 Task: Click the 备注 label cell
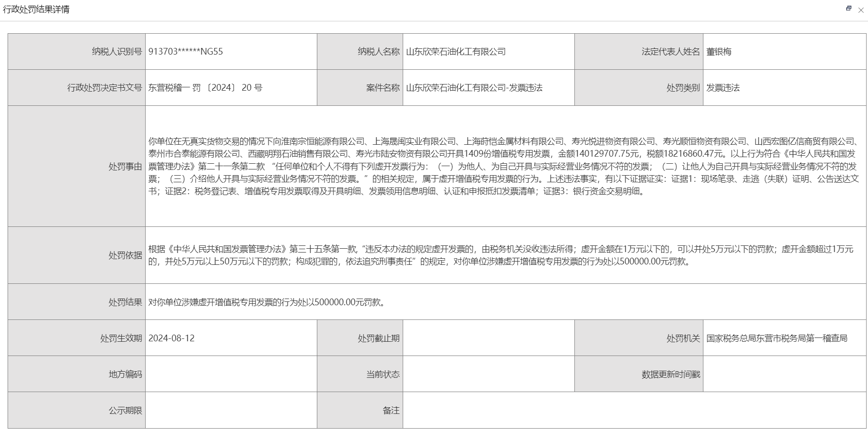[391, 411]
